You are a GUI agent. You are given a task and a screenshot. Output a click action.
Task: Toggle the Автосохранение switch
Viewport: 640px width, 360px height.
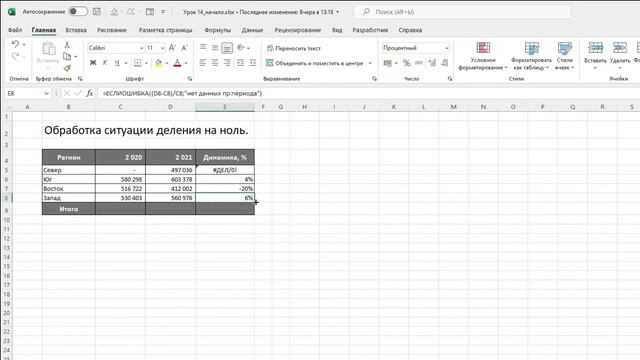(78, 11)
